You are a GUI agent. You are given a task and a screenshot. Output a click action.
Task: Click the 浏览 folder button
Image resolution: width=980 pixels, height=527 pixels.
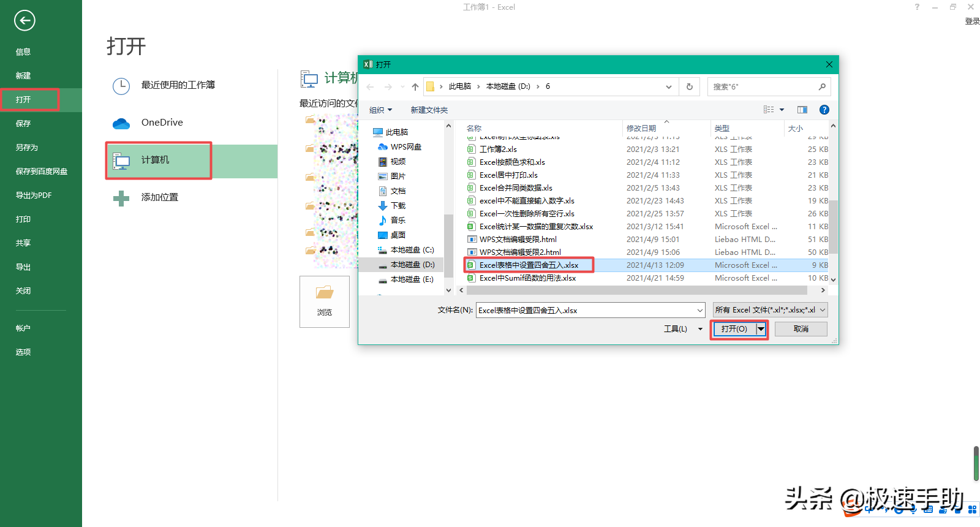pyautogui.click(x=325, y=301)
